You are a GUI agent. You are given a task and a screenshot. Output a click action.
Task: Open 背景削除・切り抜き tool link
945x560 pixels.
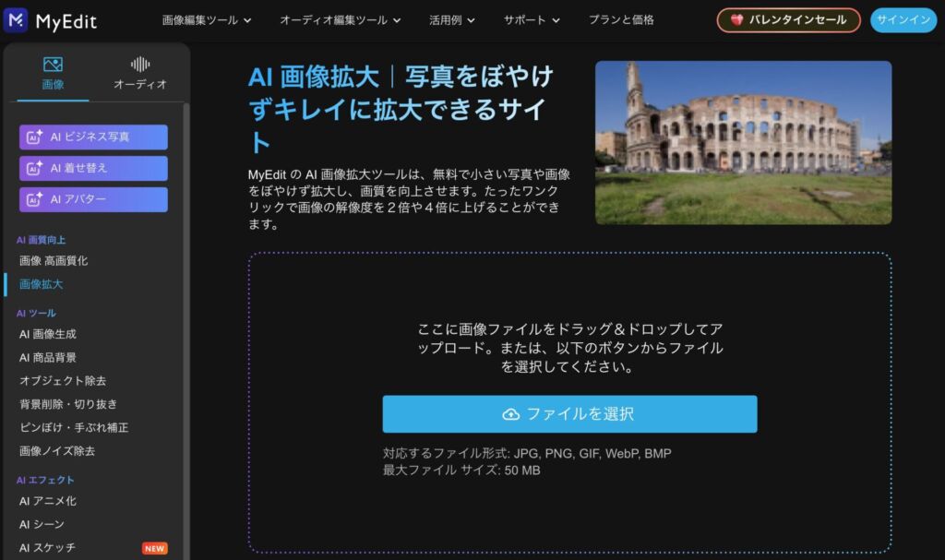click(x=68, y=404)
